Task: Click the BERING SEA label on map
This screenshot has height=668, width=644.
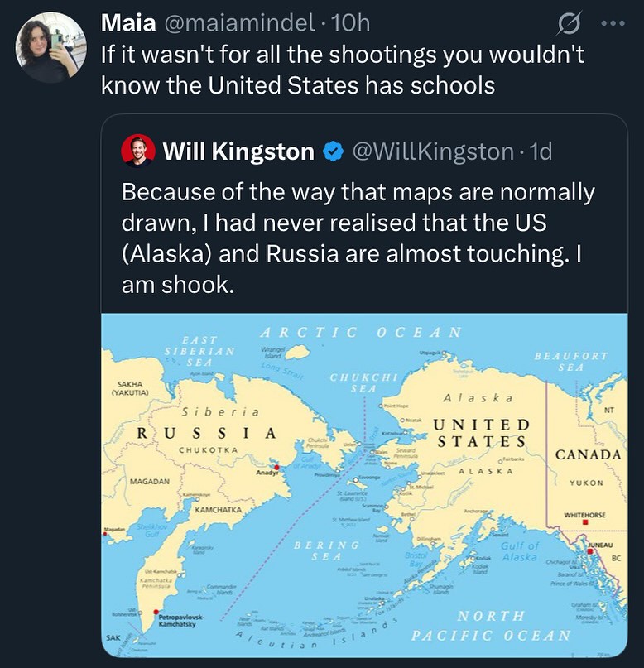Action: pyautogui.click(x=328, y=551)
